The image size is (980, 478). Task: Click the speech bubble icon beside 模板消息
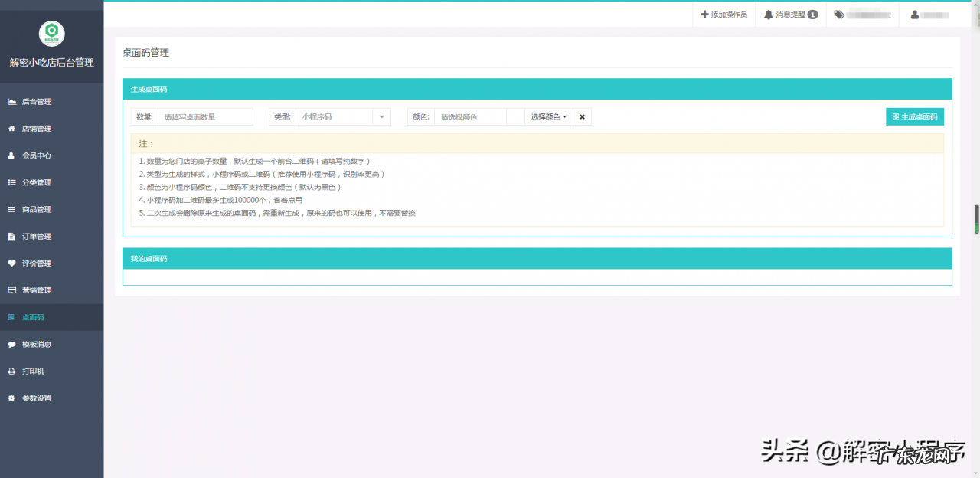11,345
